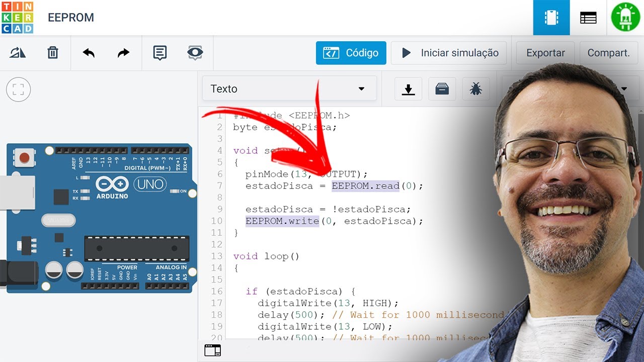Image resolution: width=644 pixels, height=362 pixels.
Task: Toggle notes visibility eye icon
Action: click(195, 53)
